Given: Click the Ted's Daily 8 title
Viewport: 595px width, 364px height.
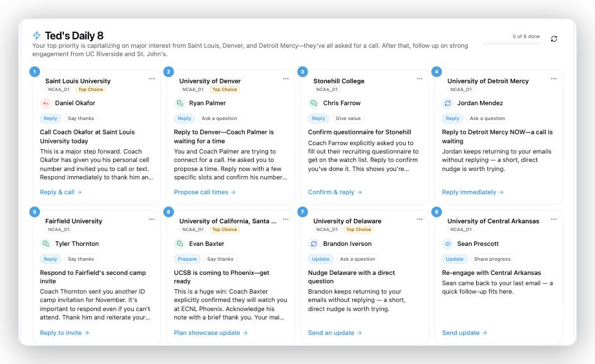Looking at the screenshot, I should point(74,35).
